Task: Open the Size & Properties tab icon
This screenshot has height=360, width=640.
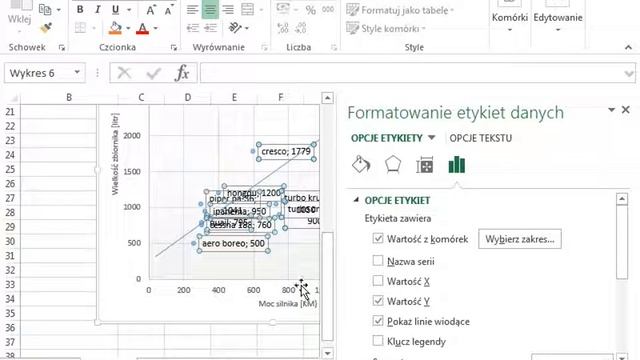Action: (x=424, y=165)
